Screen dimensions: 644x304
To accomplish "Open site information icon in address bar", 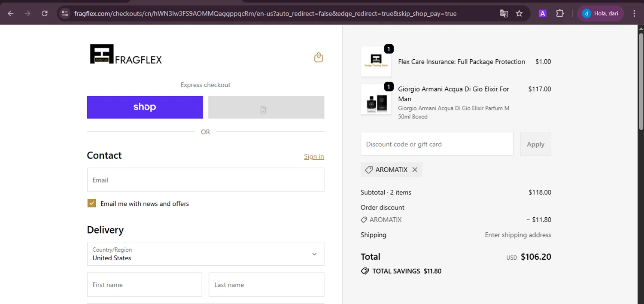I will 64,13.
